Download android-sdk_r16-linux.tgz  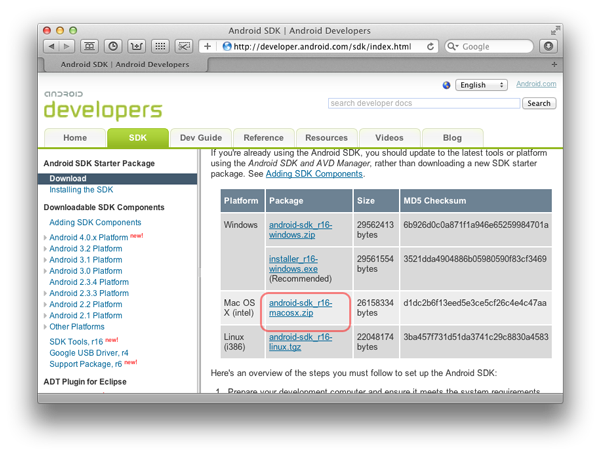(x=300, y=342)
